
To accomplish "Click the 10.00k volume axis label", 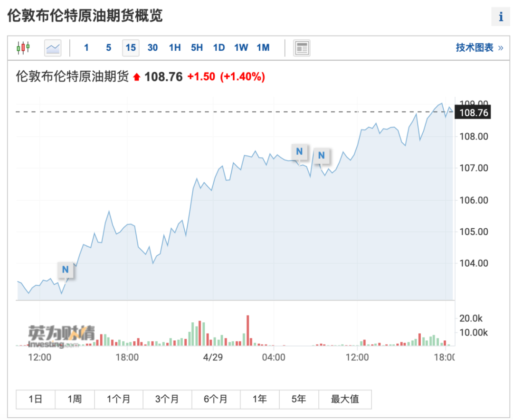I will [474, 333].
